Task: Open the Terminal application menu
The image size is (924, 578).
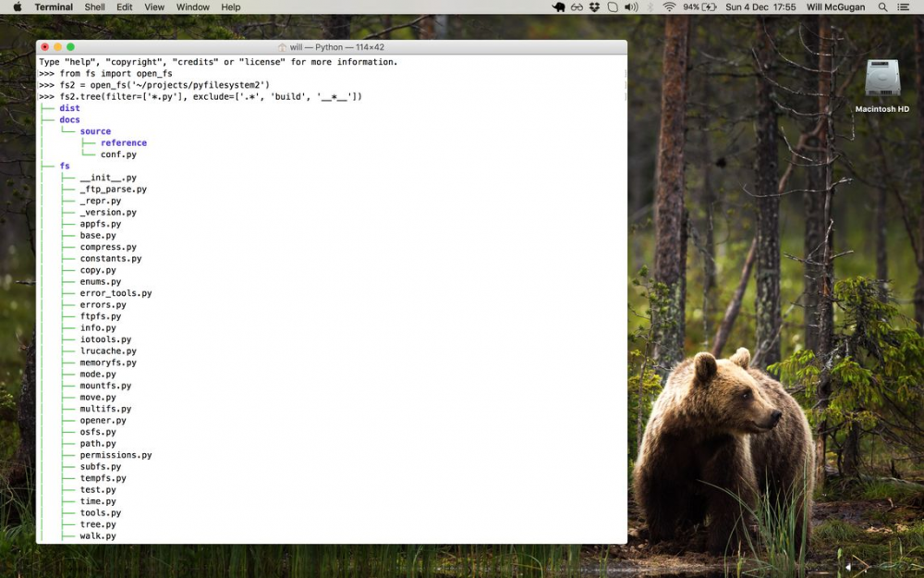Action: (x=54, y=7)
